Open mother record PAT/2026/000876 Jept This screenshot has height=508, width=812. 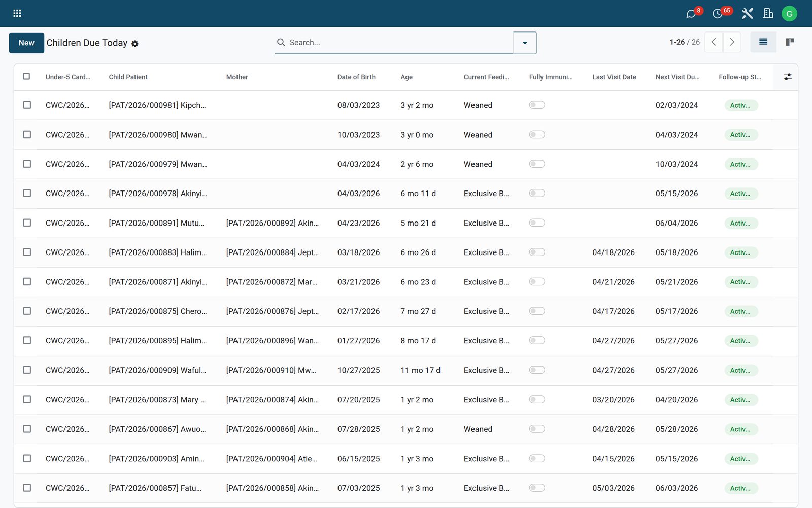click(x=273, y=311)
